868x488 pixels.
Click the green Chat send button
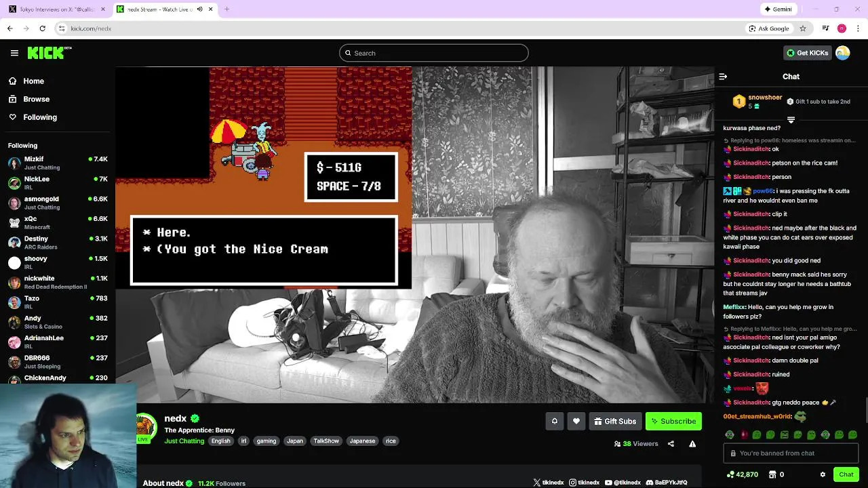coord(846,474)
